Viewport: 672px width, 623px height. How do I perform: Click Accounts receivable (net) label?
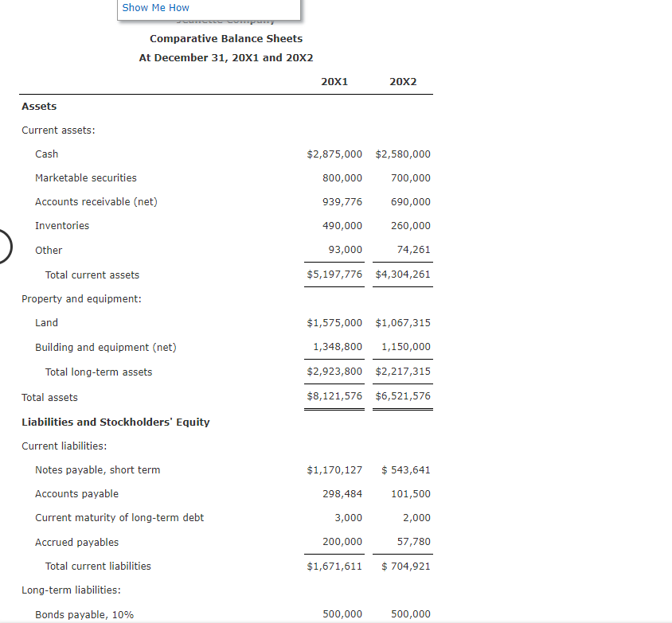[96, 201]
